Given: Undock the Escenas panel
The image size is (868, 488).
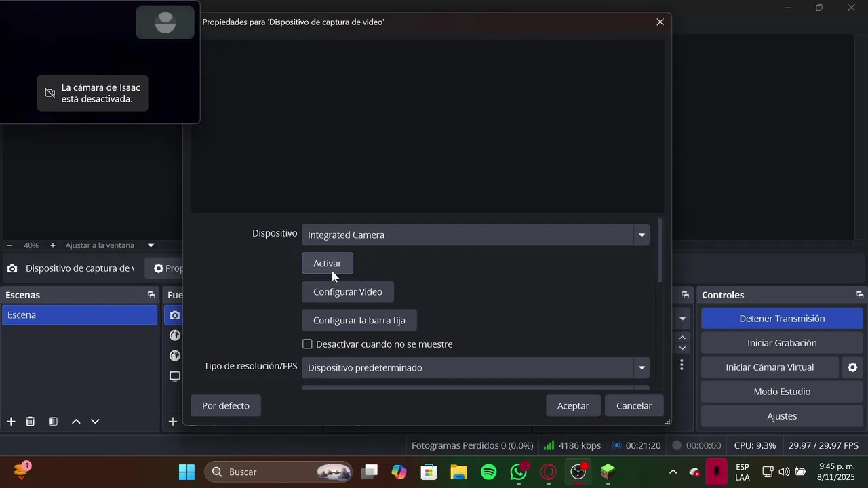Looking at the screenshot, I should (x=151, y=295).
